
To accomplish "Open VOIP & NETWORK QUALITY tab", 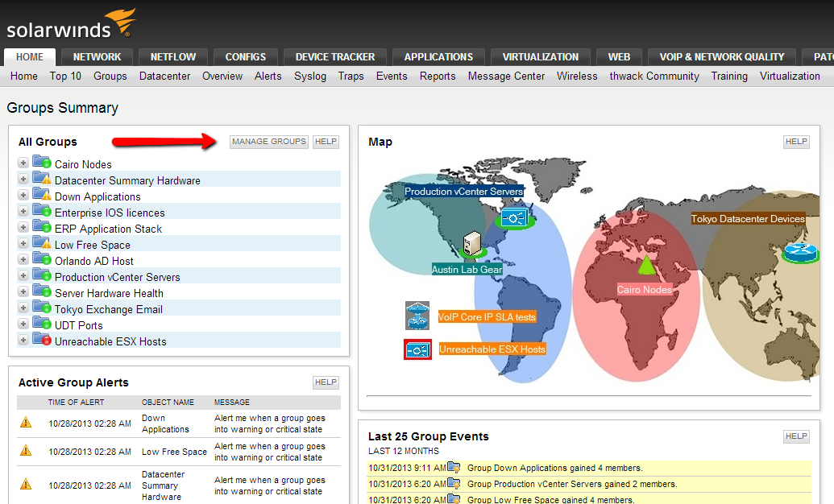I will pyautogui.click(x=722, y=57).
